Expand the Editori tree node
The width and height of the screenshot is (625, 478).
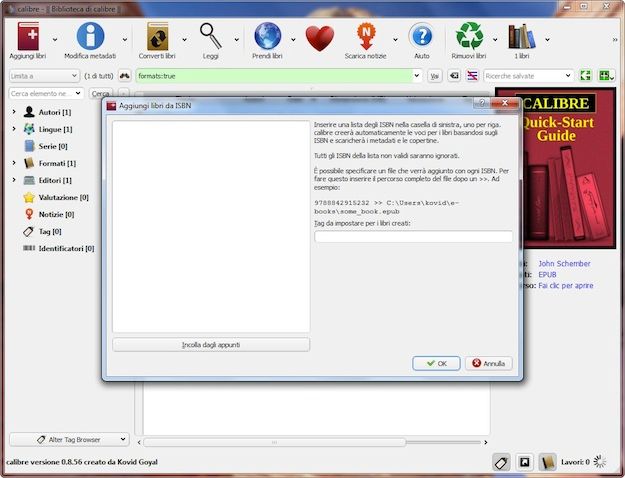[14, 180]
